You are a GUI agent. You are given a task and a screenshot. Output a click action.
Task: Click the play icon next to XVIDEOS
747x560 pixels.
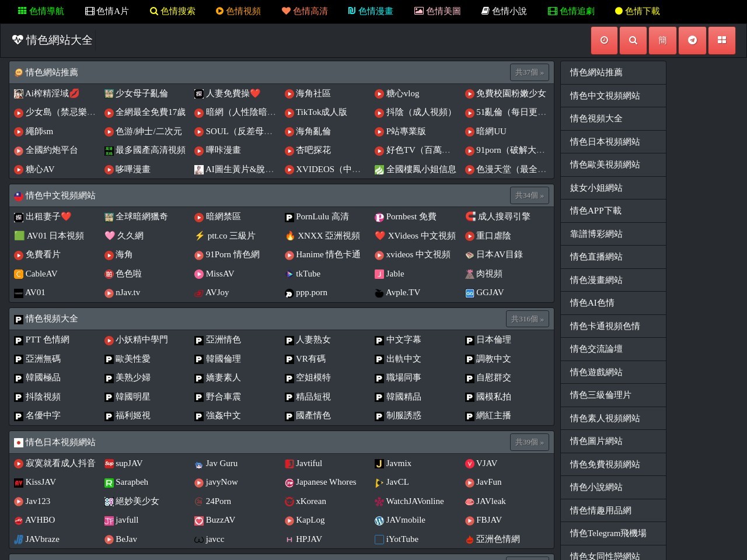pyautogui.click(x=289, y=169)
